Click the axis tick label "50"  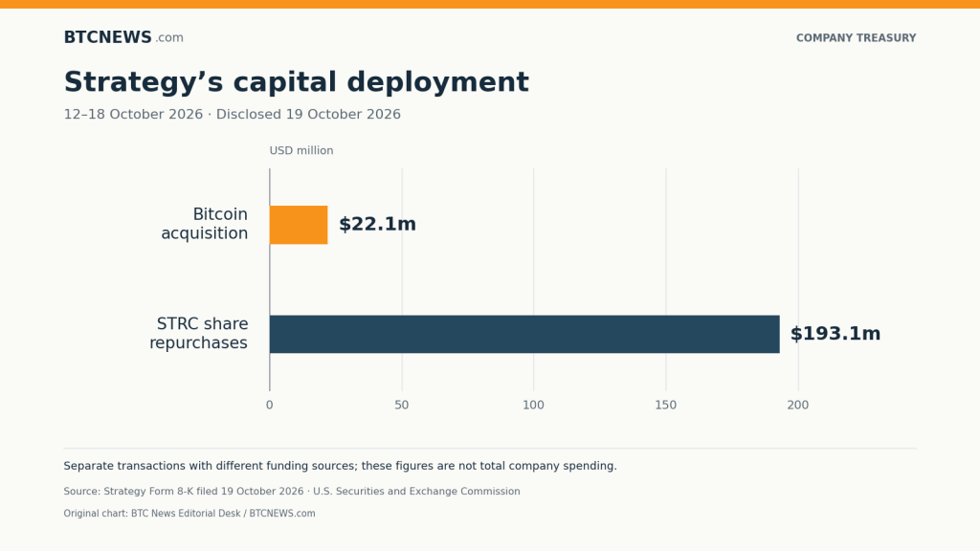(x=402, y=405)
